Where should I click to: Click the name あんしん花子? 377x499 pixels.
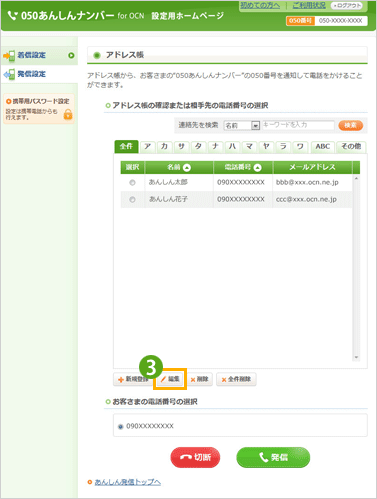tap(168, 199)
